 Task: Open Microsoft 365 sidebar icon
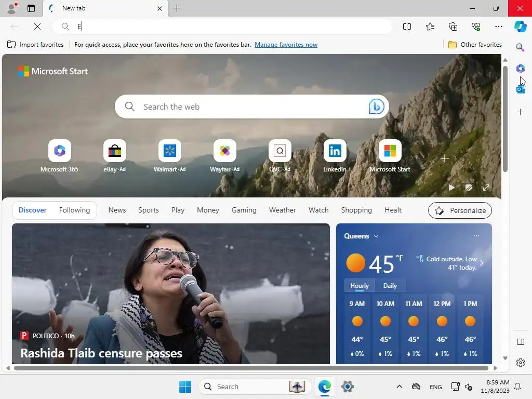(520, 68)
